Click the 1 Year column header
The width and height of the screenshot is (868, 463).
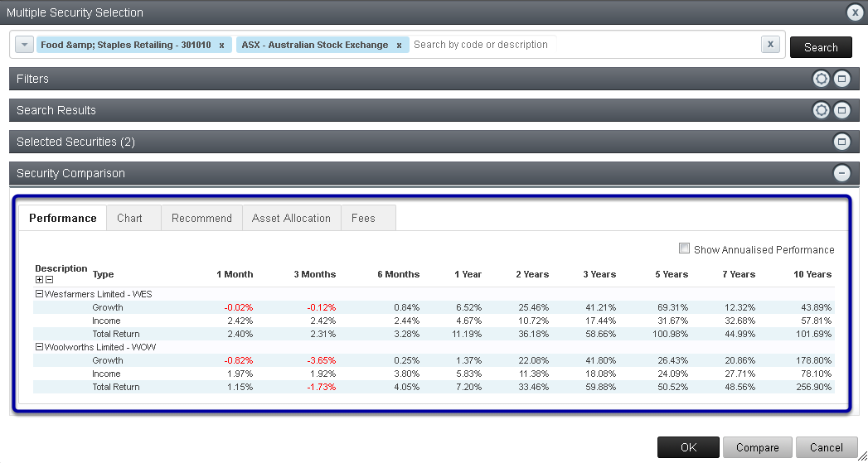click(468, 274)
